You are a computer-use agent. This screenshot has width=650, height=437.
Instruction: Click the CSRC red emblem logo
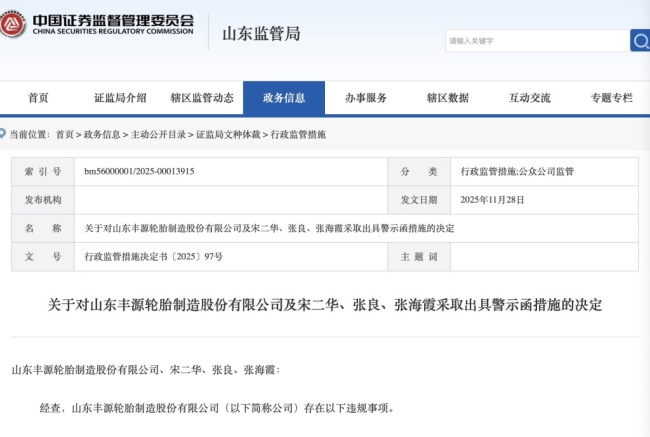(x=14, y=25)
